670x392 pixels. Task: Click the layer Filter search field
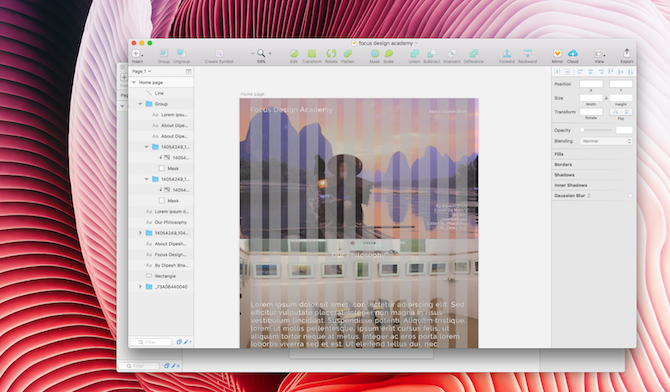(x=151, y=342)
